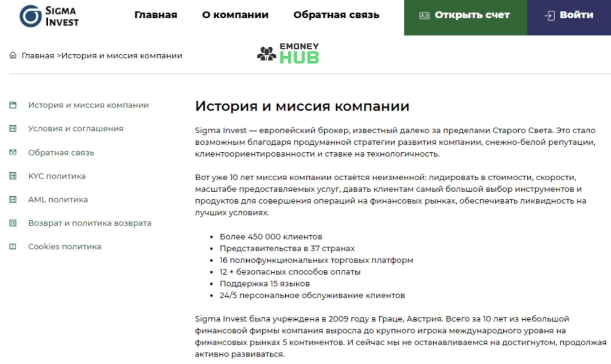Click the book icon beside Cookies политика
Screen dimensions: 611x364
(x=13, y=246)
